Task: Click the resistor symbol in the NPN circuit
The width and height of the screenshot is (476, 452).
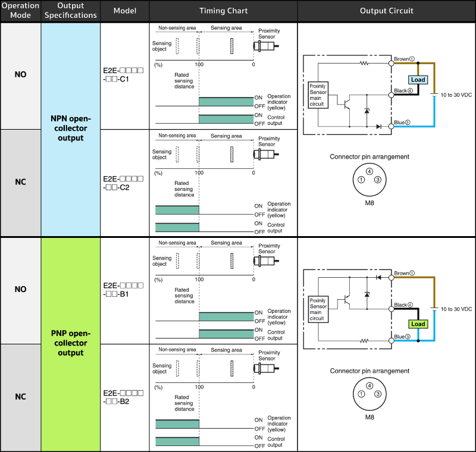Action: [364, 64]
